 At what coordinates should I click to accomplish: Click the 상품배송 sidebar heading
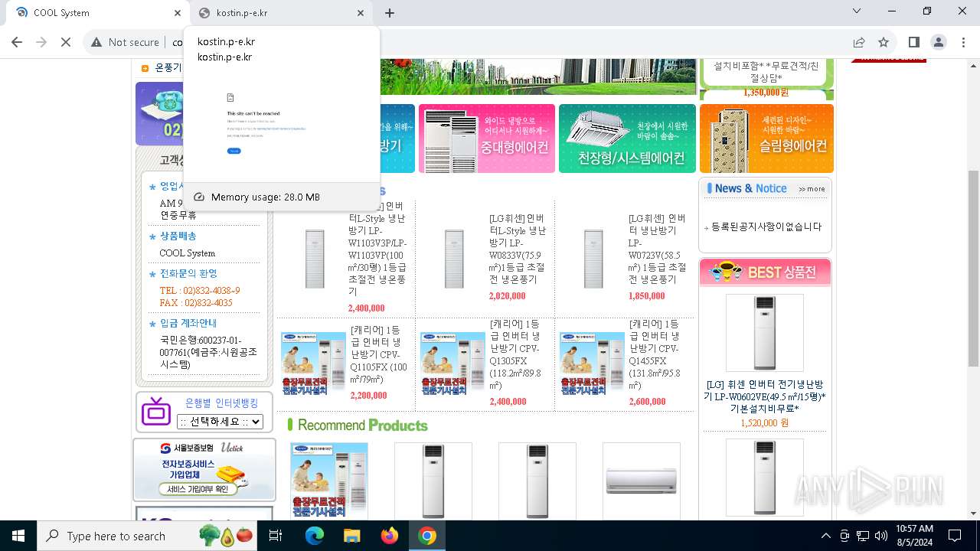[x=178, y=236]
